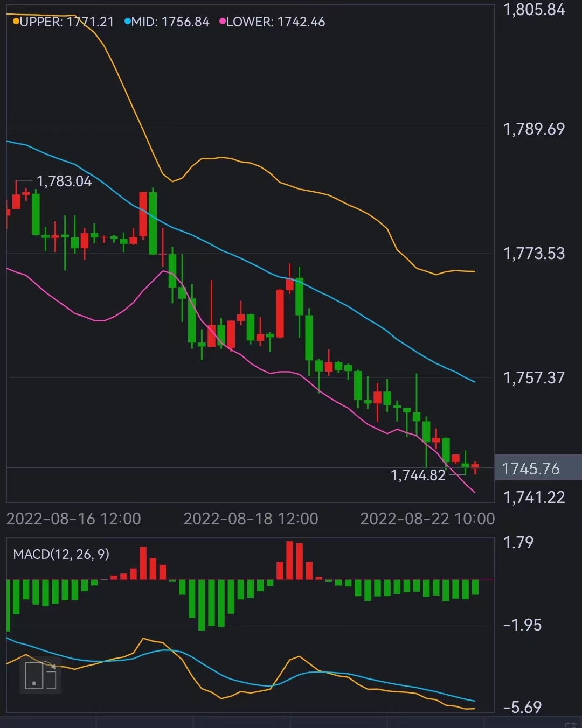The height and width of the screenshot is (728, 582).
Task: Select the UPPER: 1771.21 band label
Action: [x=67, y=22]
